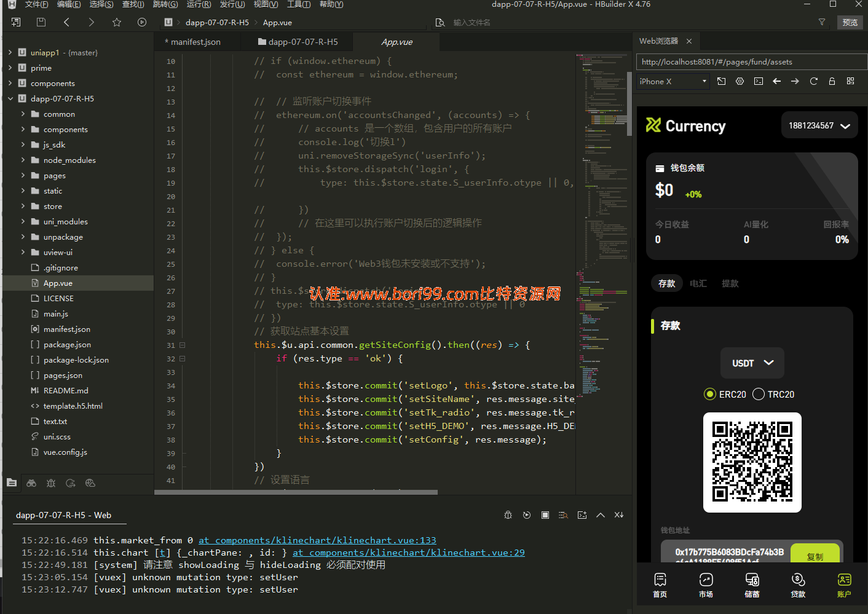Clear the console with the X-arrow icon
This screenshot has width=868, height=614.
(619, 515)
